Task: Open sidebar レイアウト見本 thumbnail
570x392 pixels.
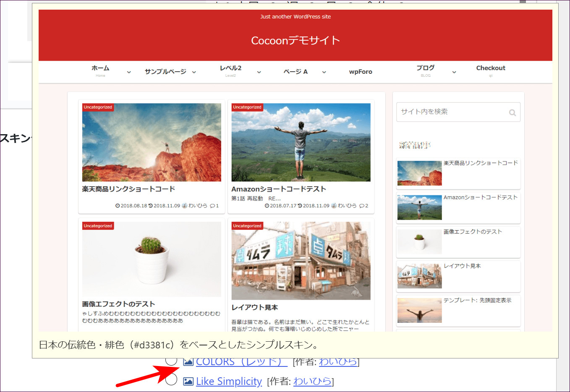Action: point(420,276)
